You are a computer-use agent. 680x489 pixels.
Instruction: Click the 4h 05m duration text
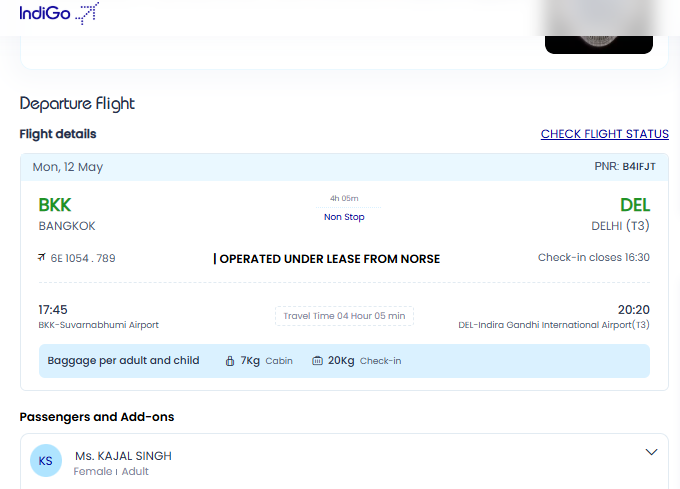click(x=344, y=199)
